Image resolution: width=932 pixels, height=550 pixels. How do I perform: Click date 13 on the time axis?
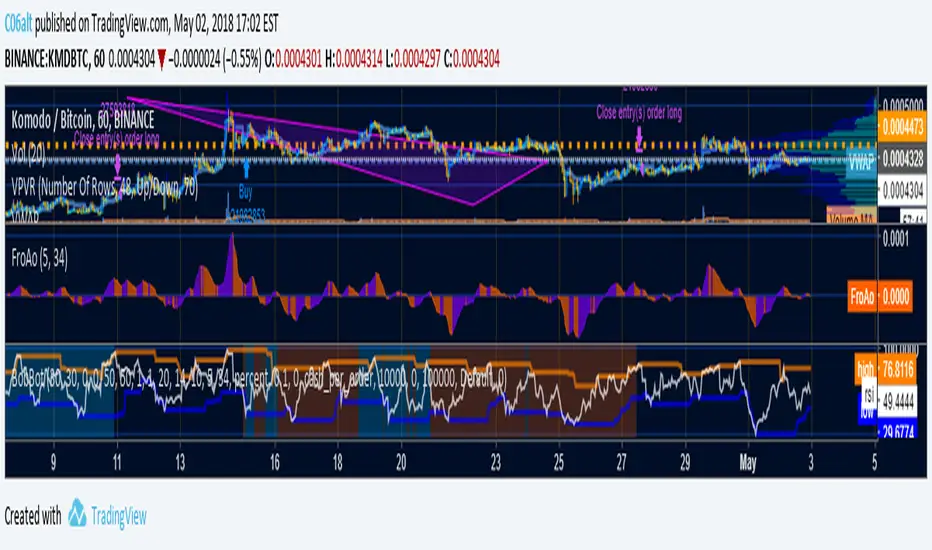click(x=180, y=463)
